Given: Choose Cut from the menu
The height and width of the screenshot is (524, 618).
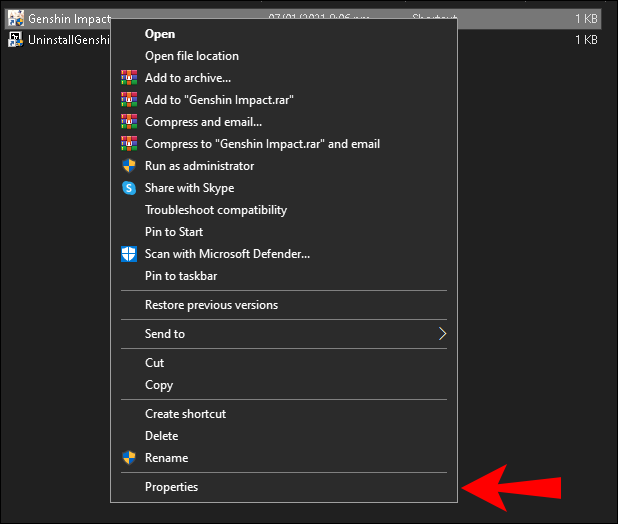Looking at the screenshot, I should 155,363.
